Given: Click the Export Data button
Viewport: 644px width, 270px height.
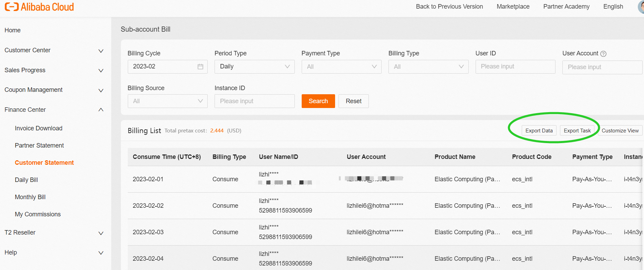Looking at the screenshot, I should [x=539, y=131].
